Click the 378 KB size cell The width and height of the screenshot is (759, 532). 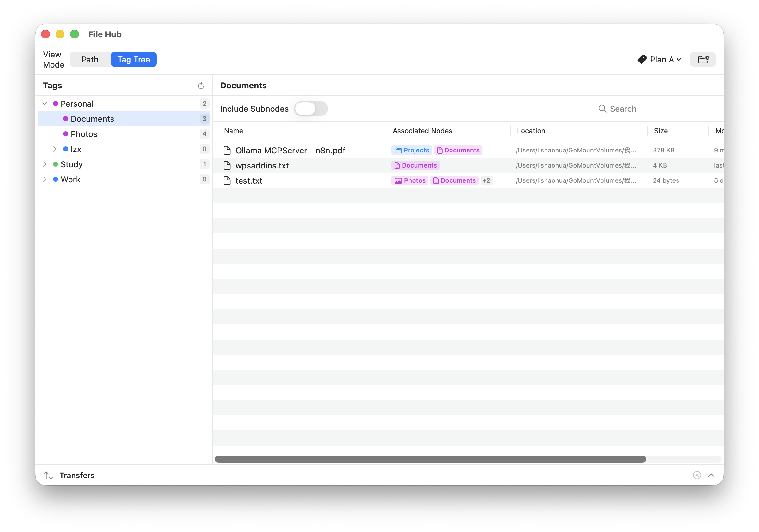pyautogui.click(x=663, y=150)
